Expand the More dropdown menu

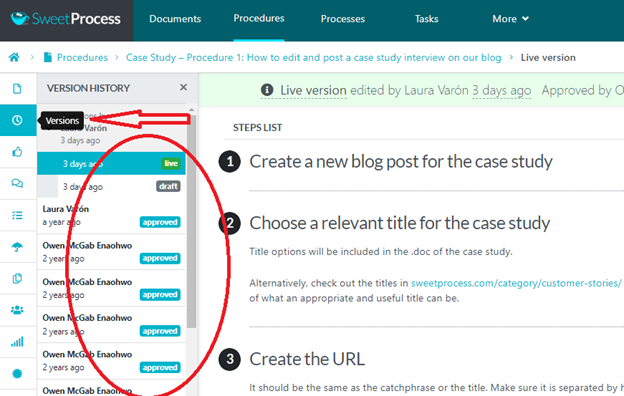(x=510, y=19)
